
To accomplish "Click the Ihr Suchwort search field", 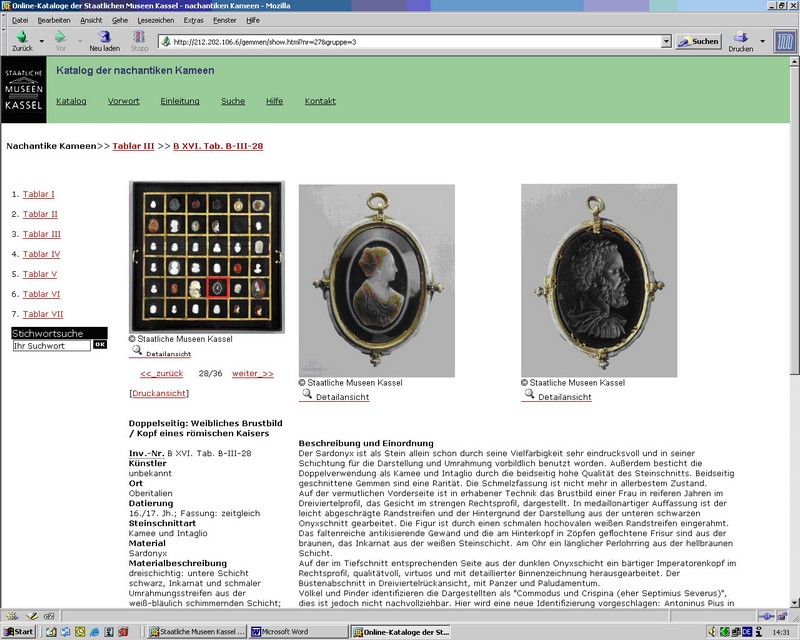I will click(x=51, y=345).
